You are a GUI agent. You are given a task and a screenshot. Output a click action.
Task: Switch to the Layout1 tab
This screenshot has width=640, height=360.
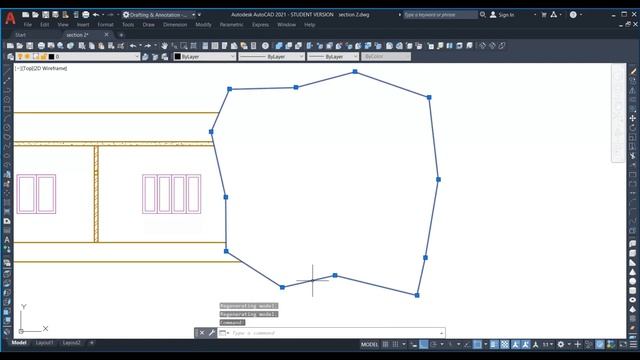pyautogui.click(x=44, y=343)
